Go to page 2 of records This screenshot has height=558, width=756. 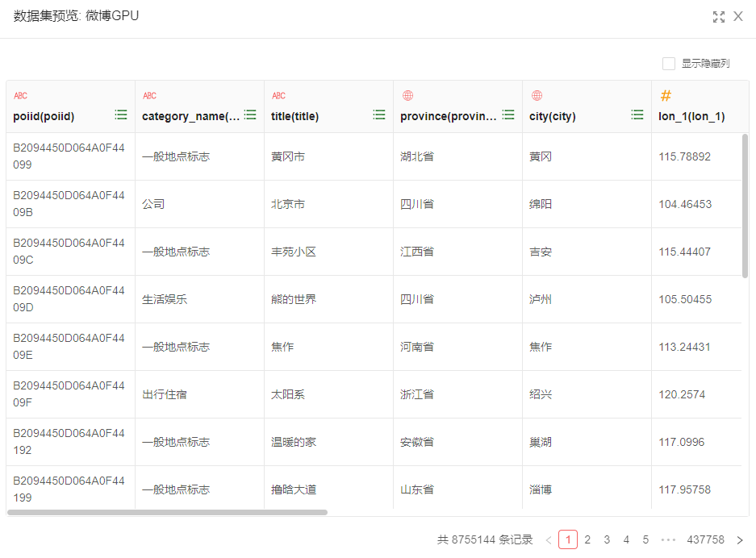tap(587, 539)
